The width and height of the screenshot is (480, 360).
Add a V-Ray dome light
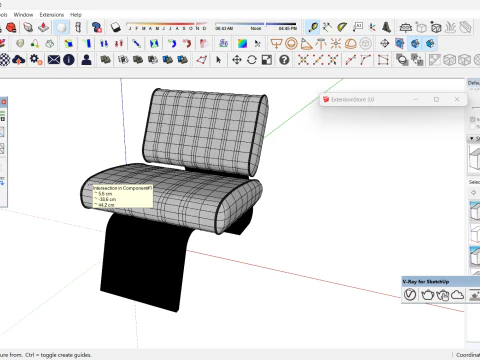(x=351, y=43)
